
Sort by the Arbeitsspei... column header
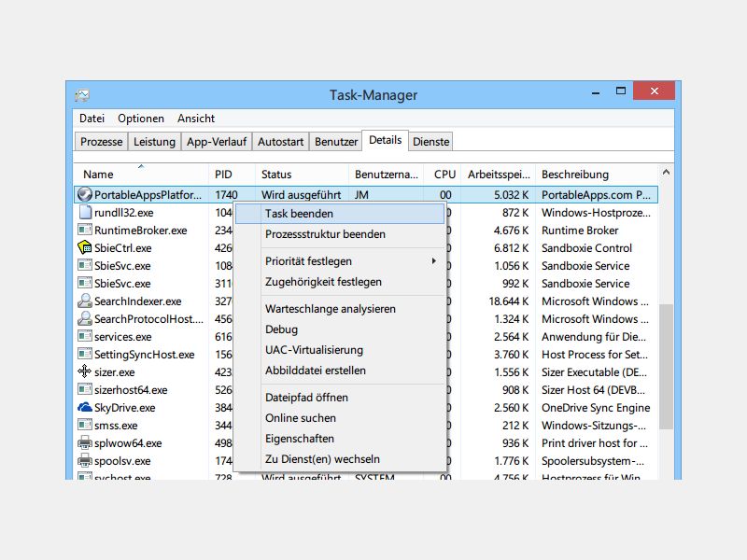(499, 175)
